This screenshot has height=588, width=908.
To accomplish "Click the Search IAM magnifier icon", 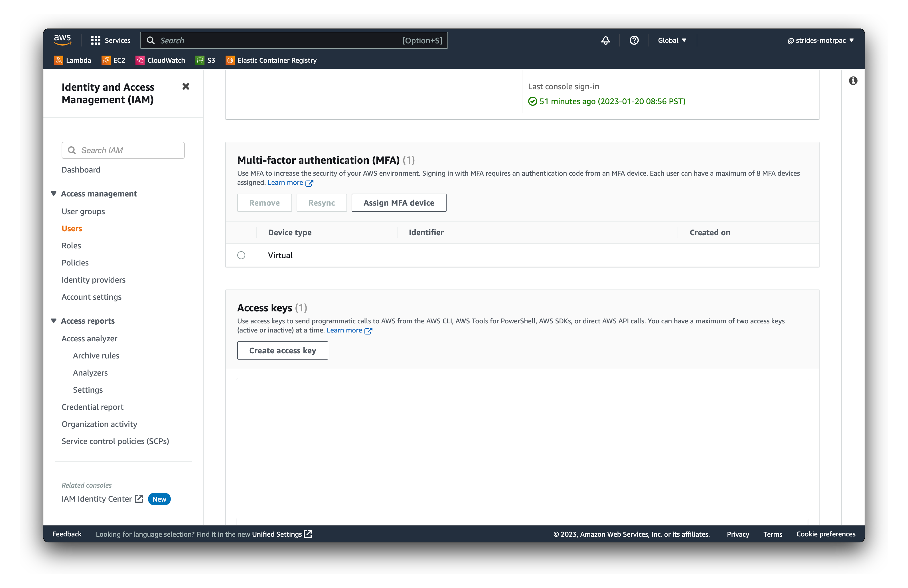I will [x=72, y=150].
